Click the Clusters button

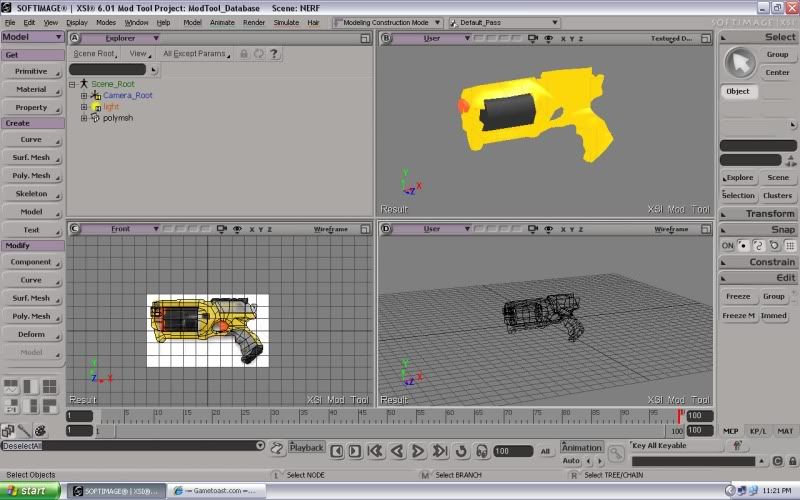tap(777, 195)
